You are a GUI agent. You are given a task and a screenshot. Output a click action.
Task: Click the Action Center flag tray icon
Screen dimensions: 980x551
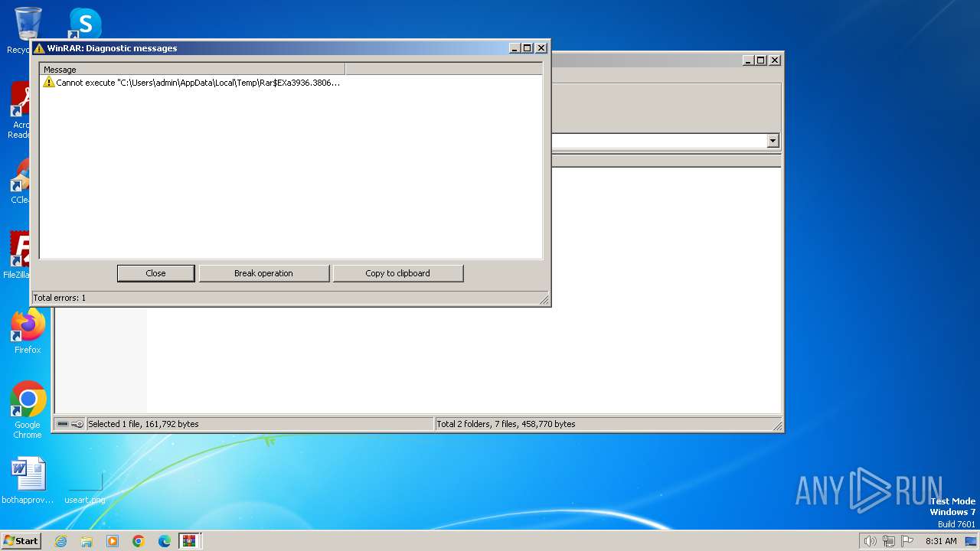(x=907, y=541)
